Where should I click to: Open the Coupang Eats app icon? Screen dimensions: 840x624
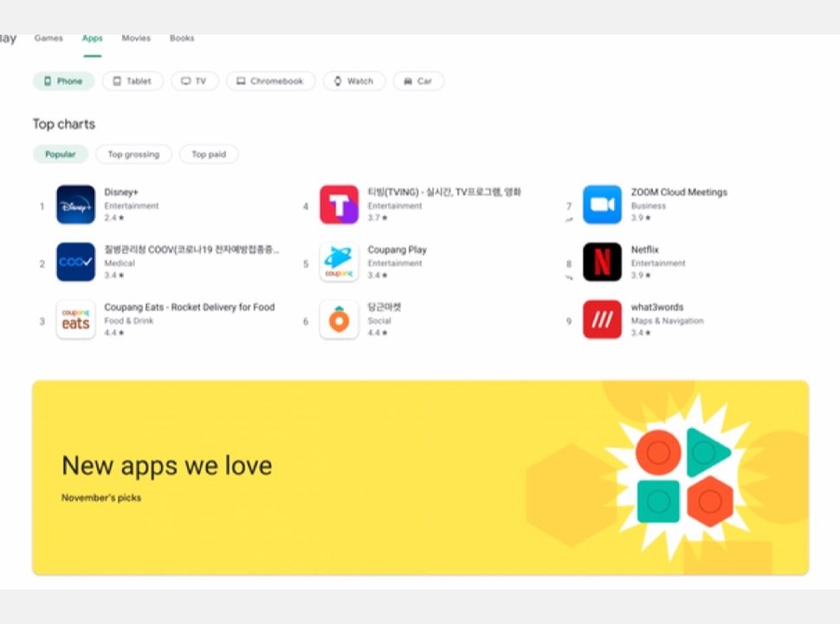tap(75, 320)
